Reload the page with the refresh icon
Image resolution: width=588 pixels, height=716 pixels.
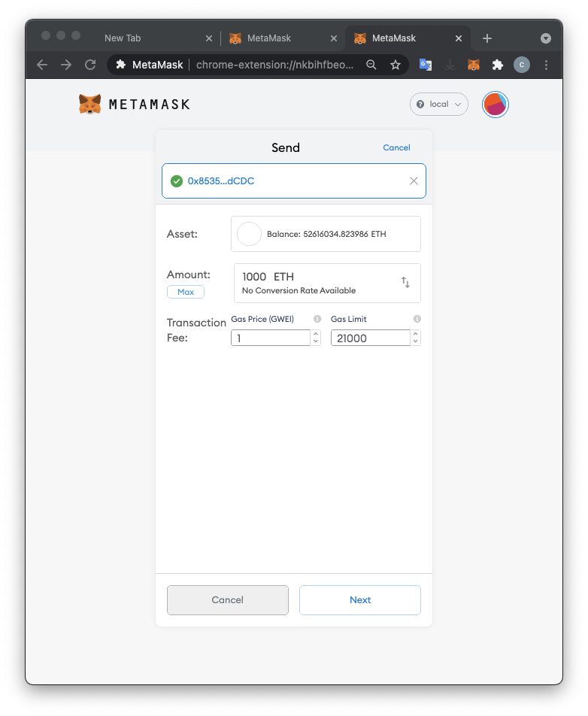[x=90, y=65]
